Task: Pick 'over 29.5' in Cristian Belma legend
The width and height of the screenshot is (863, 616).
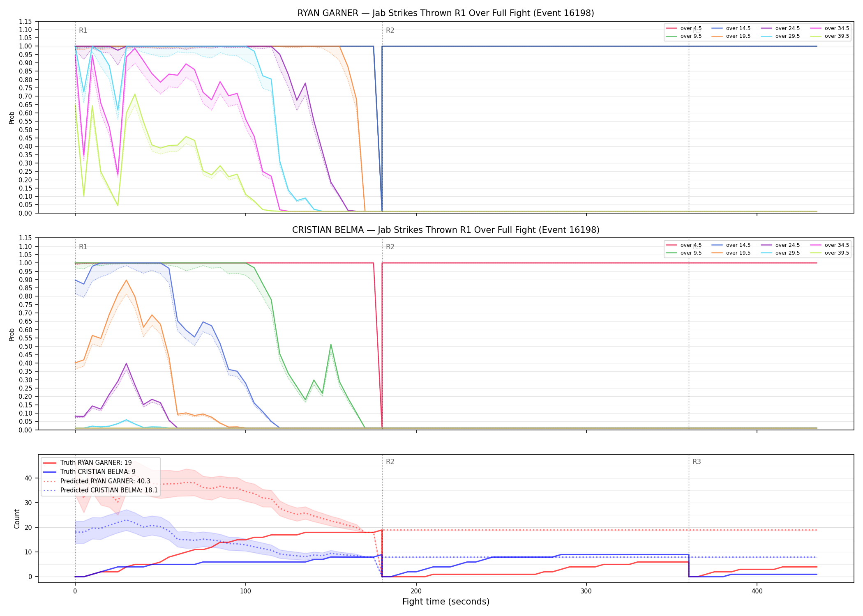Action: [x=780, y=253]
